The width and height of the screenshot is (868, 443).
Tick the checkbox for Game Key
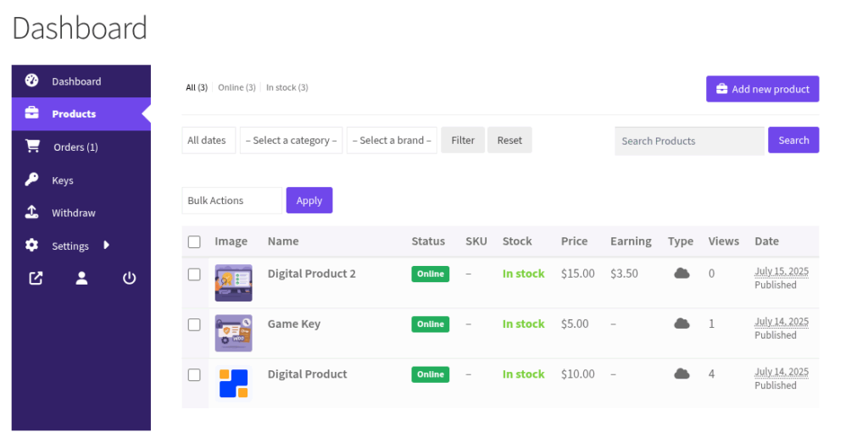click(194, 324)
